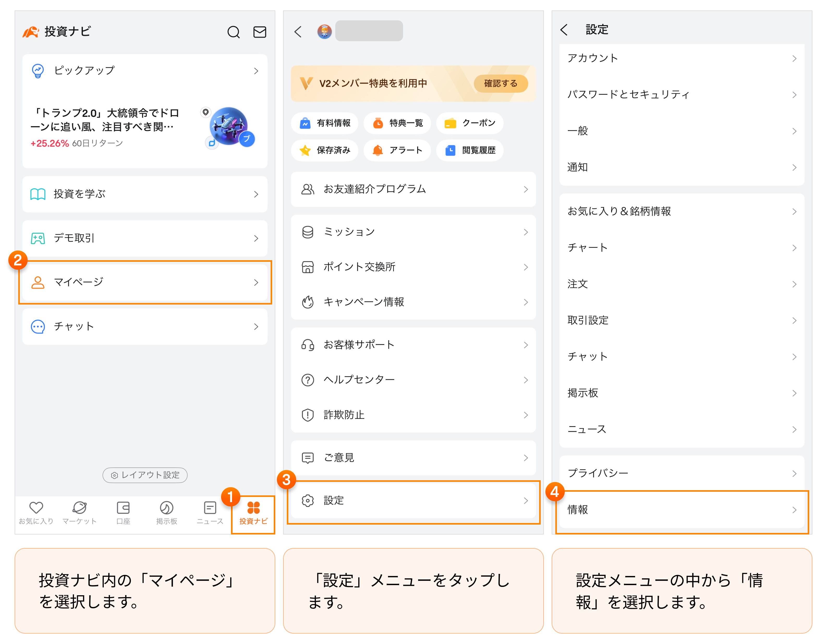Open the 設定 gear menu row
This screenshot has width=827, height=644.
pos(413,501)
